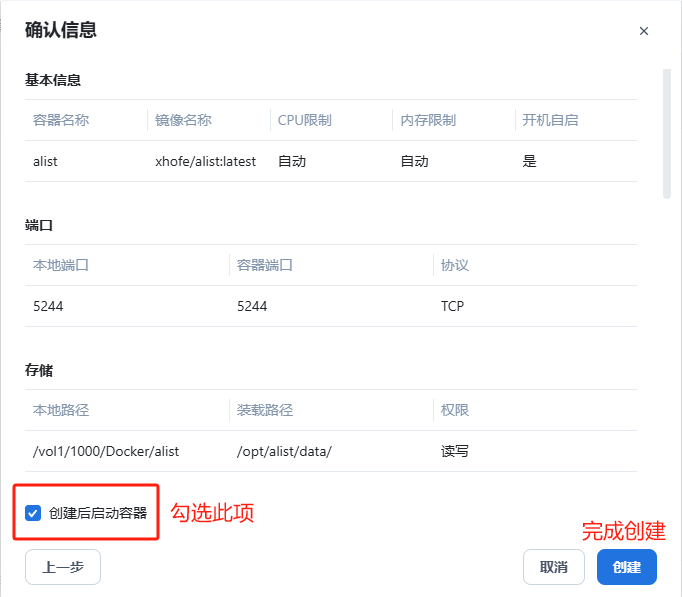Click the 开机自启 column header
682x597 pixels.
coord(550,120)
